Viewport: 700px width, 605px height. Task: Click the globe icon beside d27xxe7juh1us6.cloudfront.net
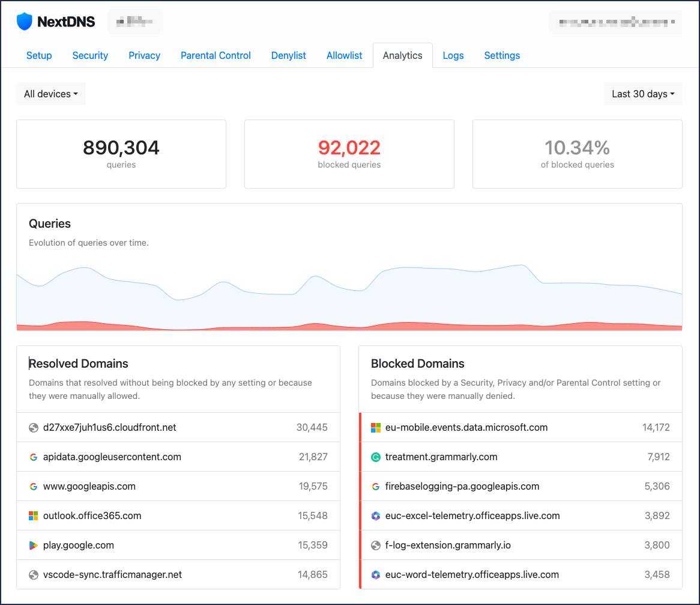tap(34, 428)
